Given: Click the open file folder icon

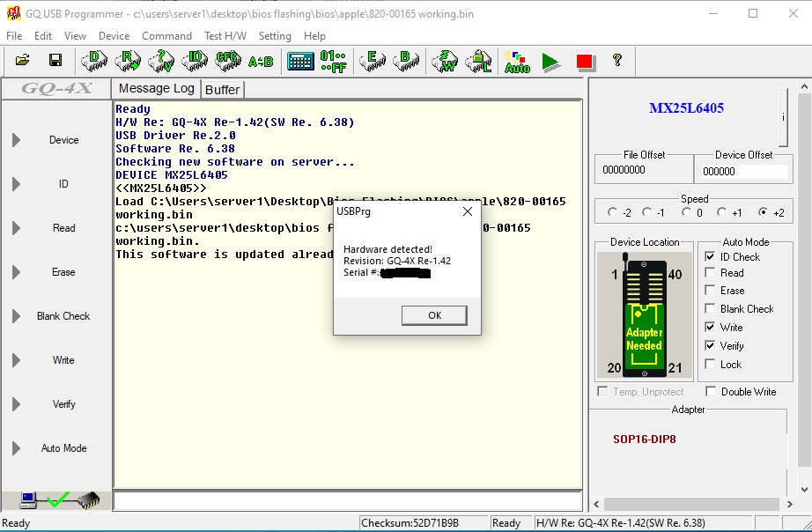Looking at the screenshot, I should 22,60.
